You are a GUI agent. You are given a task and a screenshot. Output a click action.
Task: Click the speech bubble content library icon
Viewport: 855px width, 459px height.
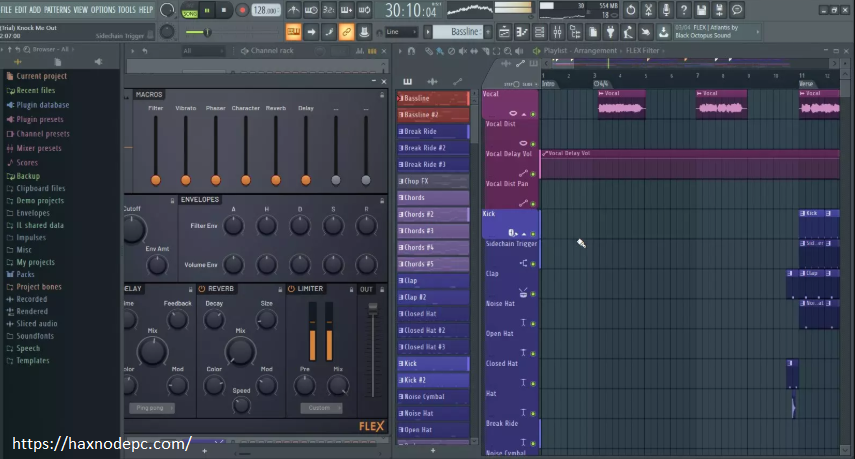pos(737,10)
